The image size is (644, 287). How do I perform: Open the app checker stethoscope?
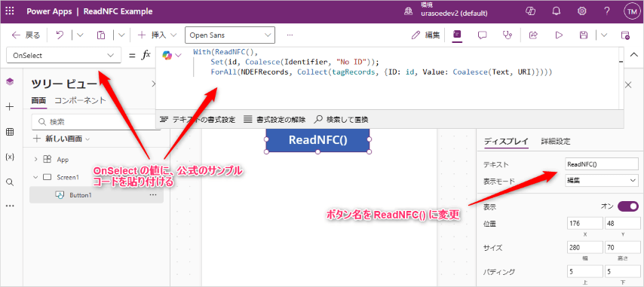[508, 35]
